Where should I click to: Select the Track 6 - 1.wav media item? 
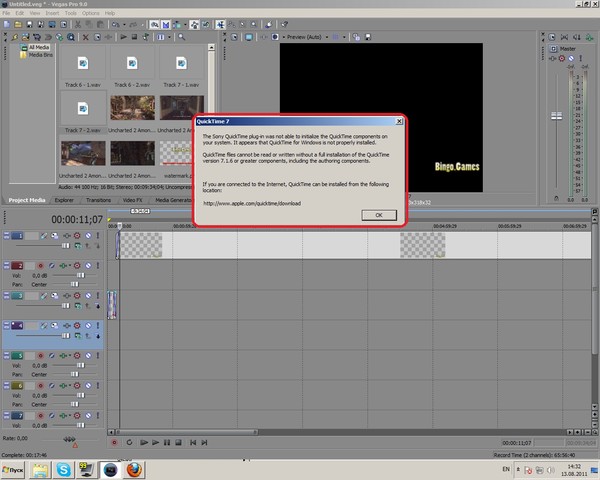click(83, 67)
